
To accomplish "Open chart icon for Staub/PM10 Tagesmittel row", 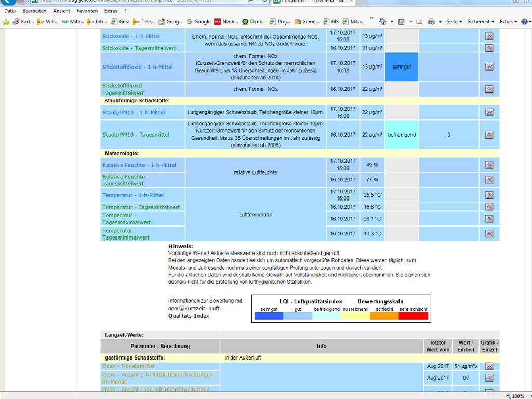I will tap(489, 135).
